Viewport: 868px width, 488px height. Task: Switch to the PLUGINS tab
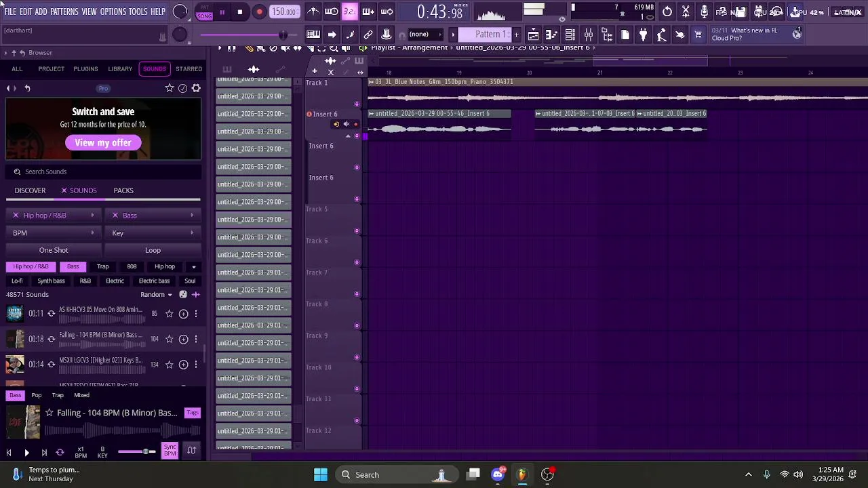85,69
